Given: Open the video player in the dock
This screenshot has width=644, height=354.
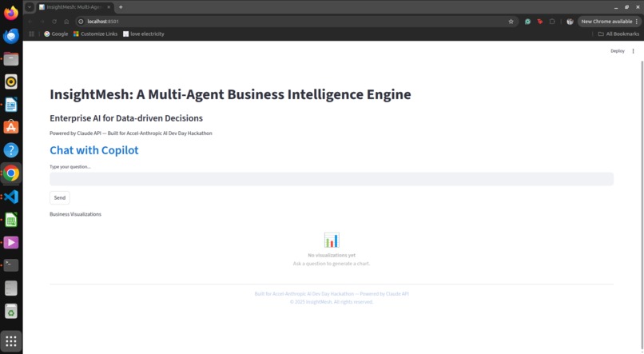Looking at the screenshot, I should [11, 242].
